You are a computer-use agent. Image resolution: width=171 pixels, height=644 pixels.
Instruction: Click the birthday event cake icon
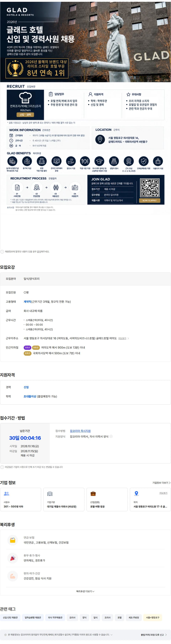(x=114, y=161)
